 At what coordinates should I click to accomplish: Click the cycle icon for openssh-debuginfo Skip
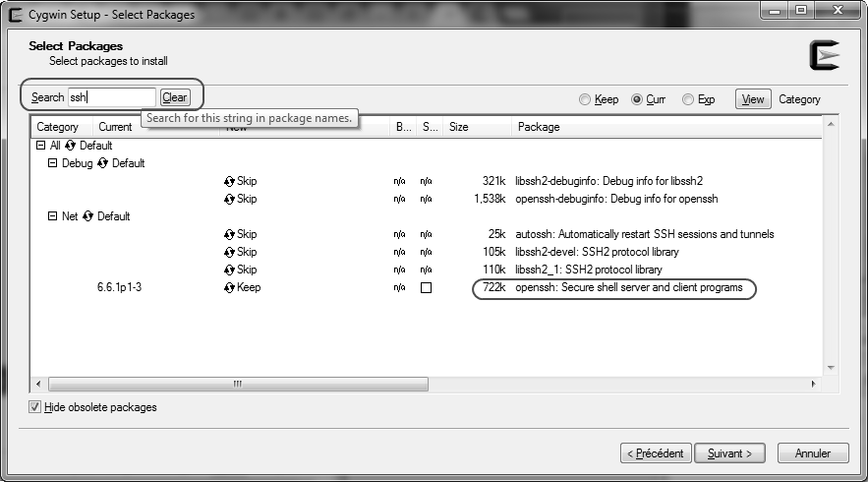coord(229,199)
